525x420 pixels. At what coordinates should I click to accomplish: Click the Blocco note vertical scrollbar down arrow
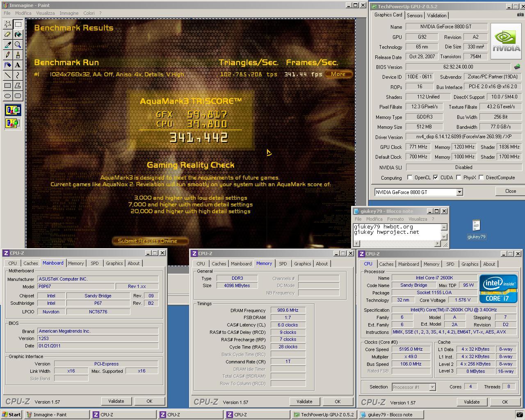point(444,237)
